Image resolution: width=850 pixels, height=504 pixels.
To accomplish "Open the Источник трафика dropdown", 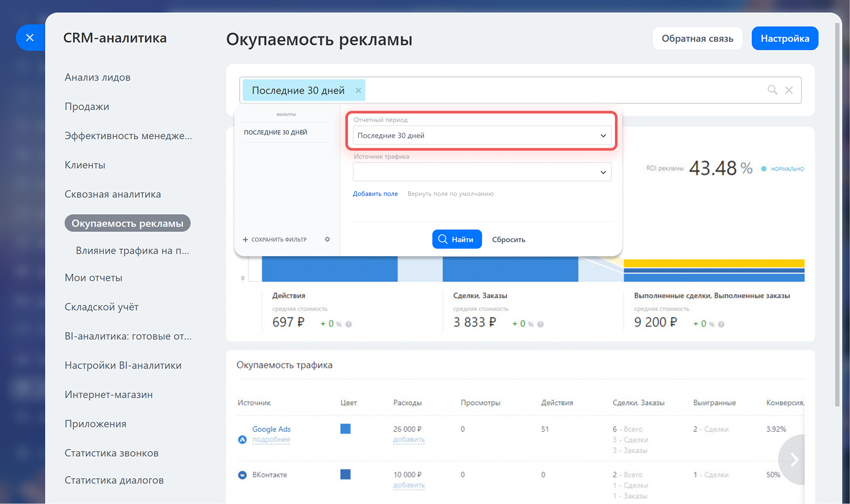I will 482,172.
